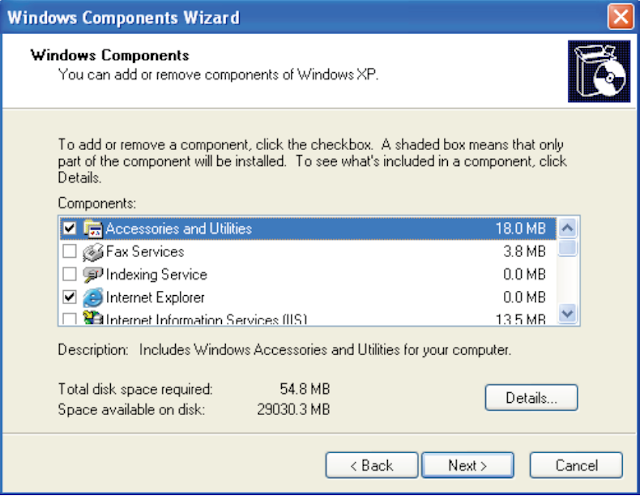This screenshot has width=640, height=496.
Task: Click the Accessories and Utilities folder icon
Action: 93,229
